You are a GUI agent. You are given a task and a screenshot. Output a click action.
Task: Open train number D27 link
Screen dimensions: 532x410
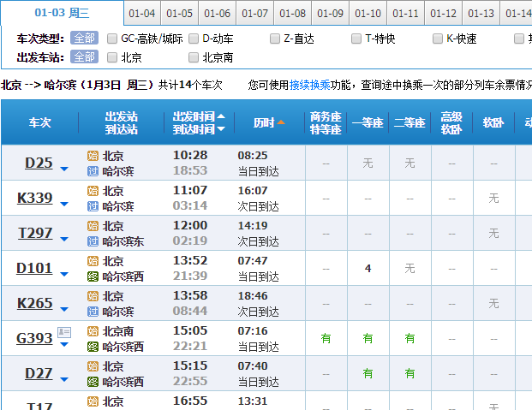coord(39,373)
